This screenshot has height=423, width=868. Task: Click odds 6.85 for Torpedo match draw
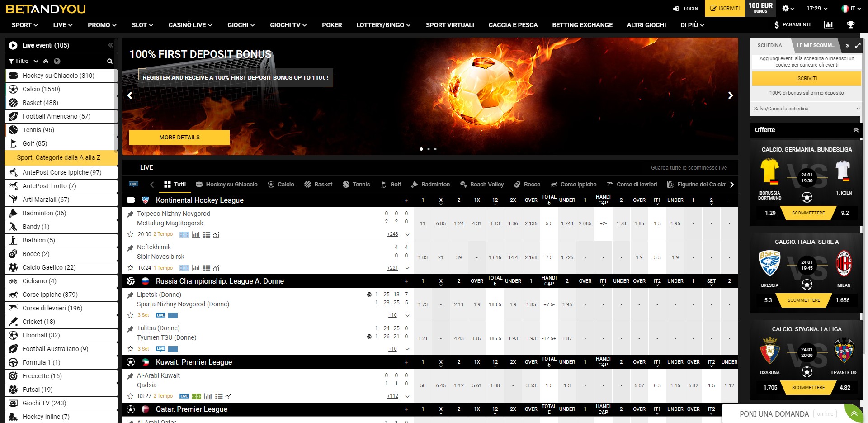(441, 223)
